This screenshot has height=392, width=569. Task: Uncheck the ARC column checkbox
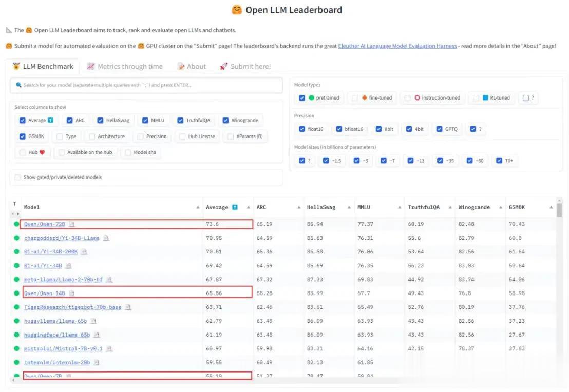70,121
